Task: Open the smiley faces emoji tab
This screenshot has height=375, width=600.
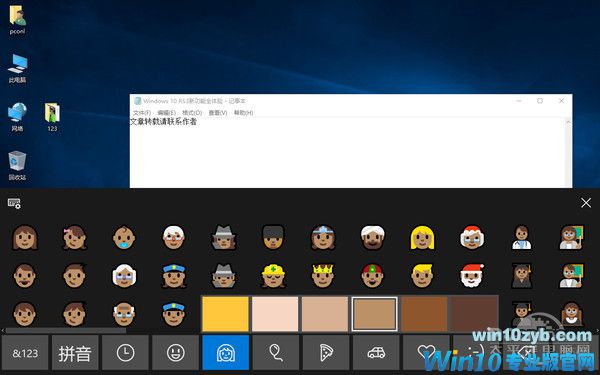Action: pyautogui.click(x=175, y=353)
